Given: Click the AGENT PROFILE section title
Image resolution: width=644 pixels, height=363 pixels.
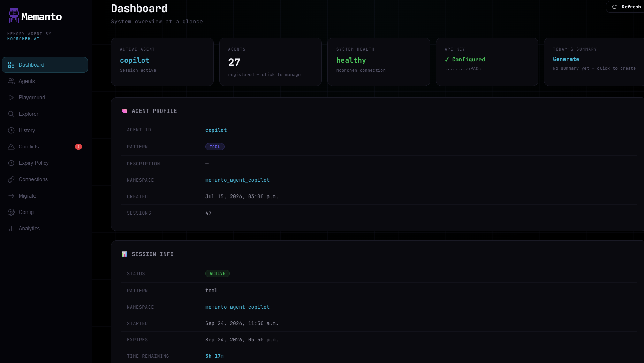Looking at the screenshot, I should point(154,111).
